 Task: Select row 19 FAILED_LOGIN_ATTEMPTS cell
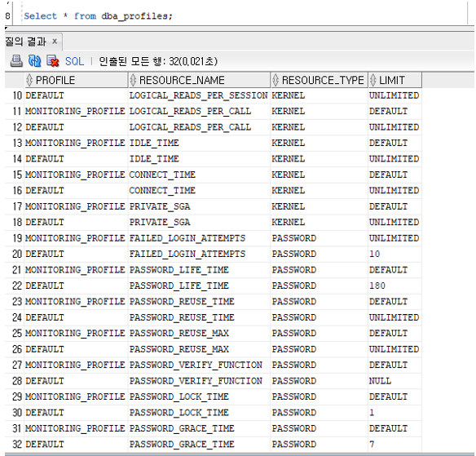coord(199,238)
